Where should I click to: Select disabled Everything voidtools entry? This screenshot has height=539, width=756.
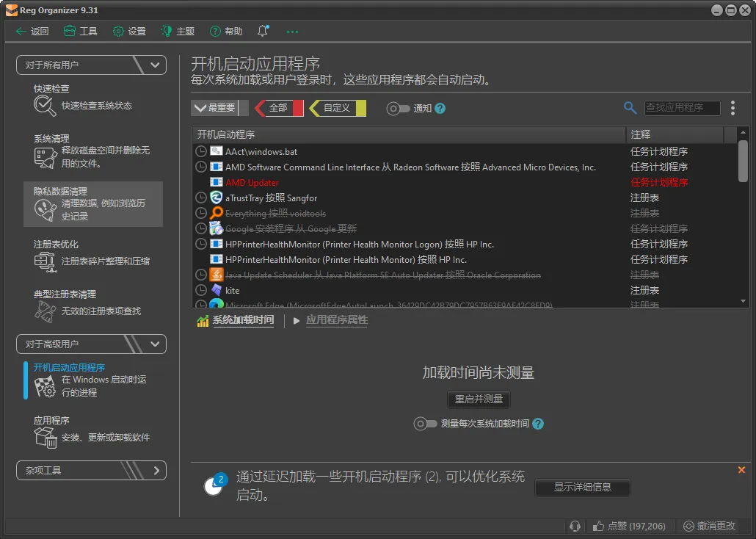465,213
